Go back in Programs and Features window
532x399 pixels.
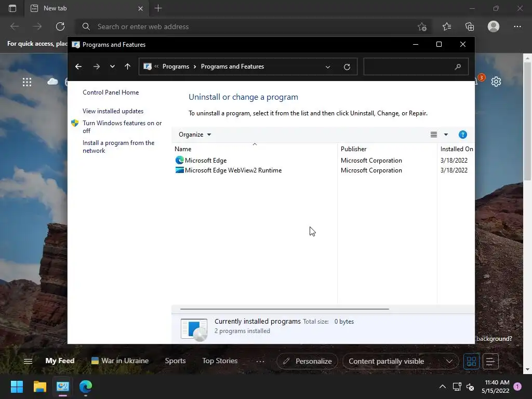78,66
